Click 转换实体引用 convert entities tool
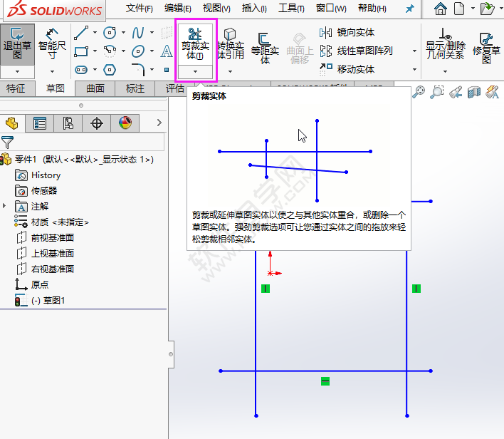 [230, 44]
